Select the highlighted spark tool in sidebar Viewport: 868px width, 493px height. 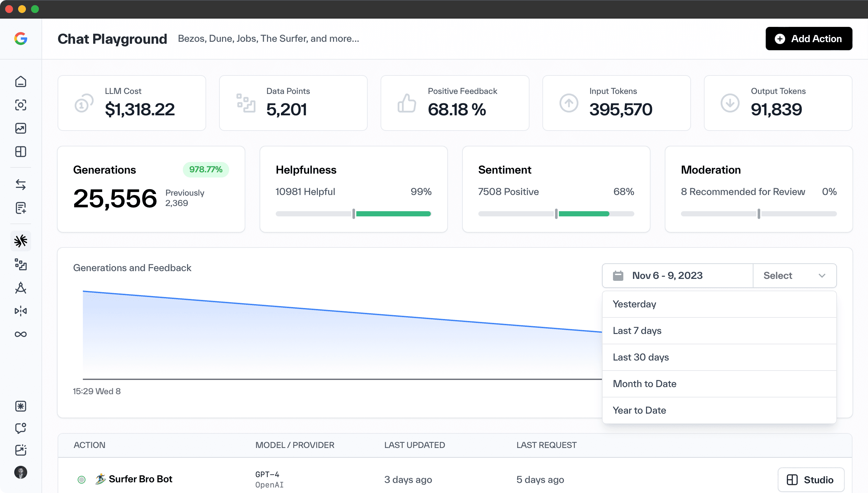click(21, 241)
